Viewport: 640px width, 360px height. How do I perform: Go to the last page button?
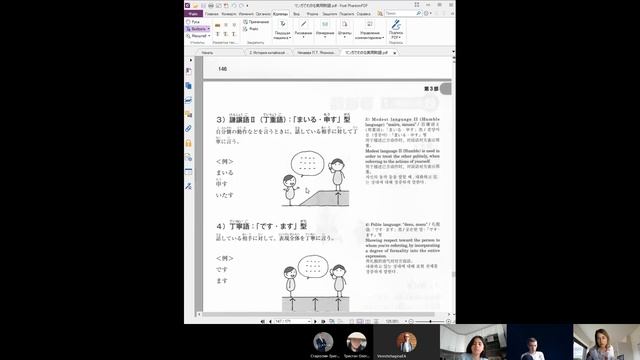point(322,321)
